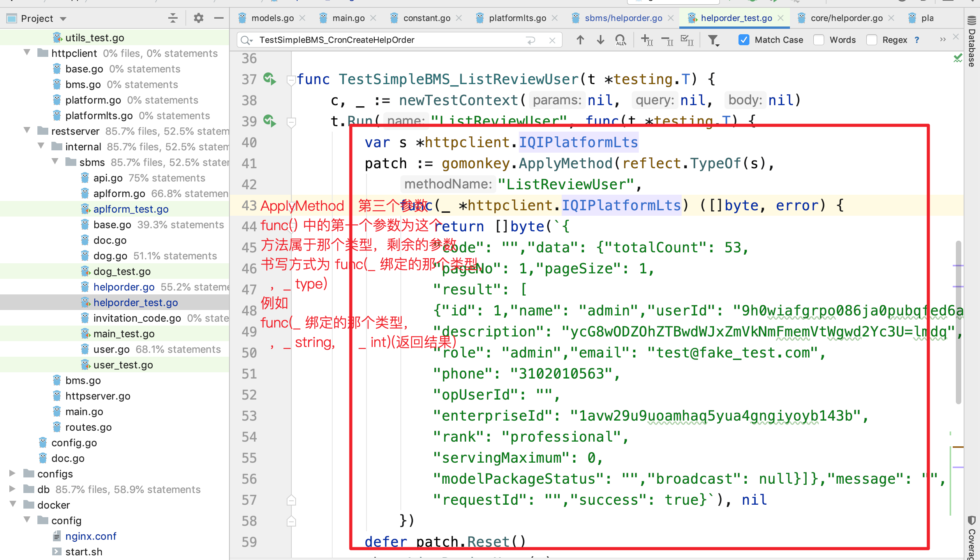Open invitation_code.go file
Screen dimensions: 980x560
pyautogui.click(x=137, y=318)
